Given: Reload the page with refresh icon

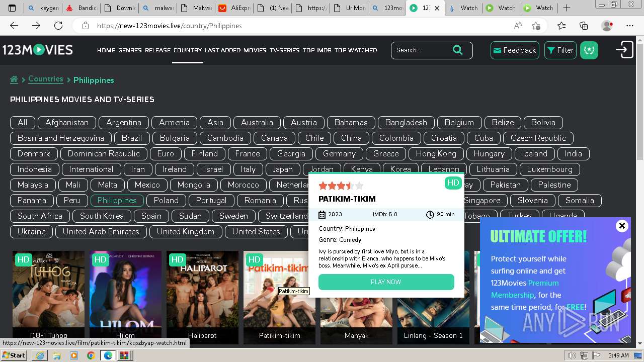Looking at the screenshot, I should coord(58,26).
